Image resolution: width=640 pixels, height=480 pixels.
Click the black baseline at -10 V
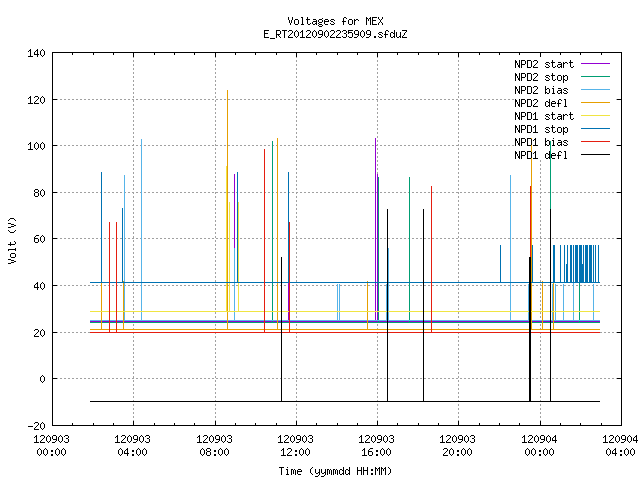click(345, 402)
